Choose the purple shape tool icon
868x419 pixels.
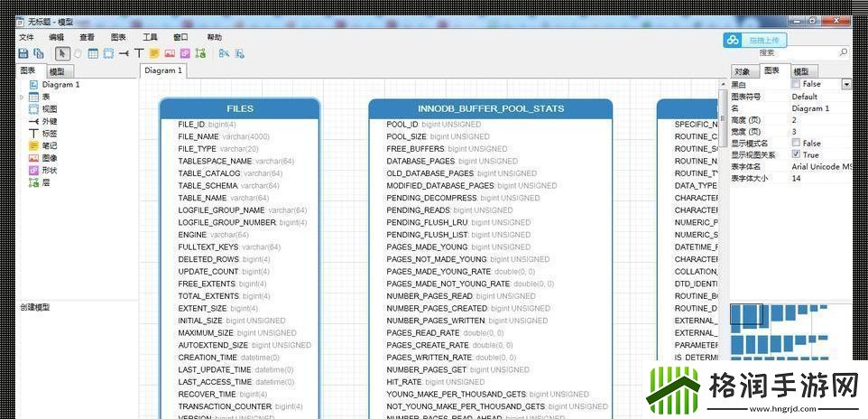[x=185, y=53]
